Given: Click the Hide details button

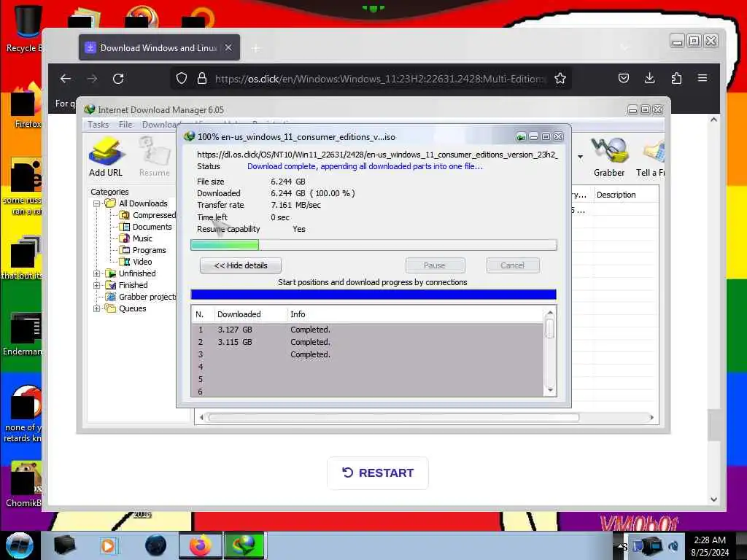Looking at the screenshot, I should (x=241, y=265).
